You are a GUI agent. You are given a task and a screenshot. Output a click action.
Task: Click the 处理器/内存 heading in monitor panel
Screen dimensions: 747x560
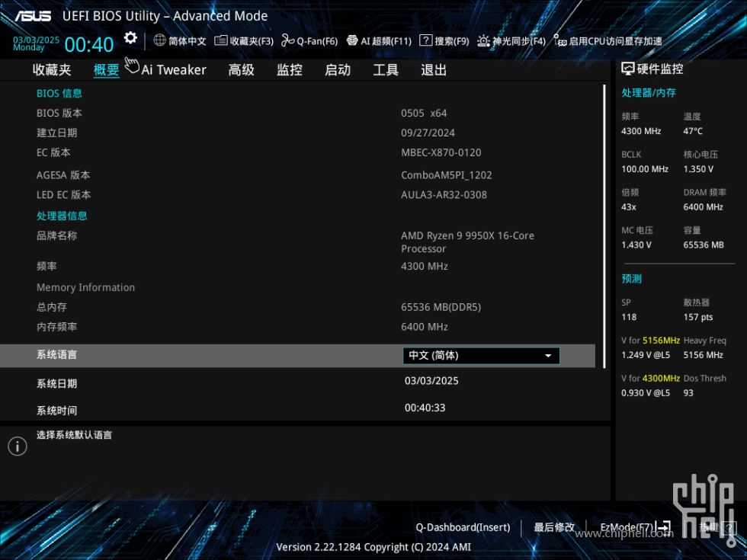(649, 93)
